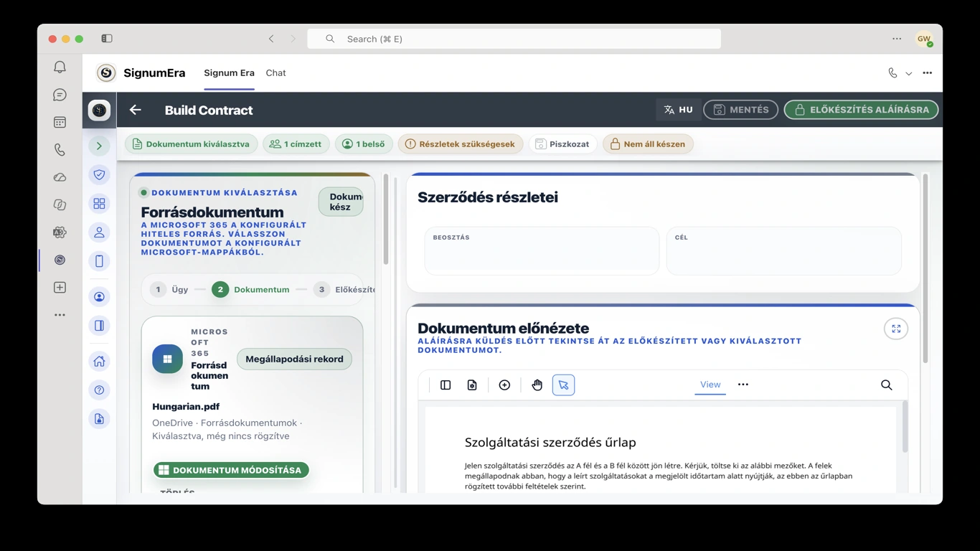The image size is (980, 551).
Task: Select the pointer selection tool
Action: click(x=563, y=385)
